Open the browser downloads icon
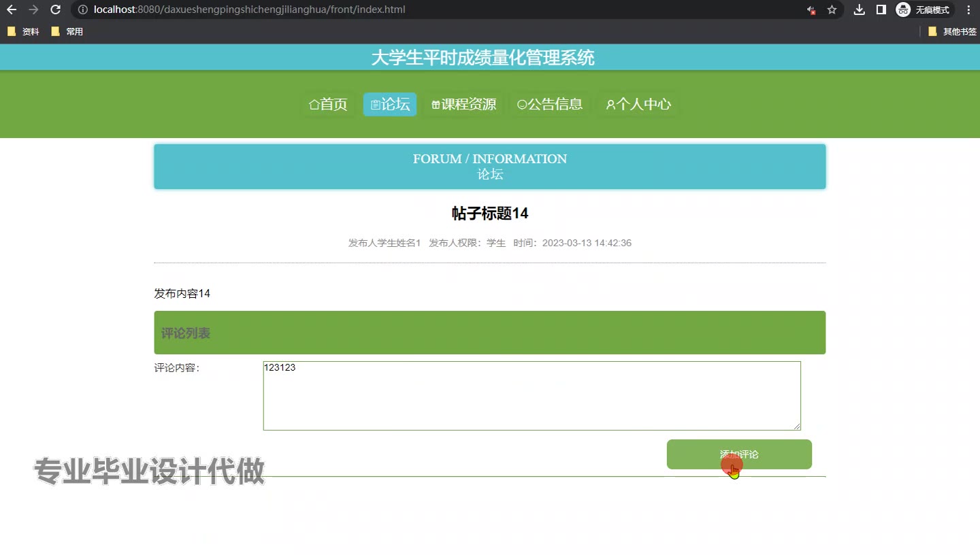The width and height of the screenshot is (980, 555). [x=860, y=10]
